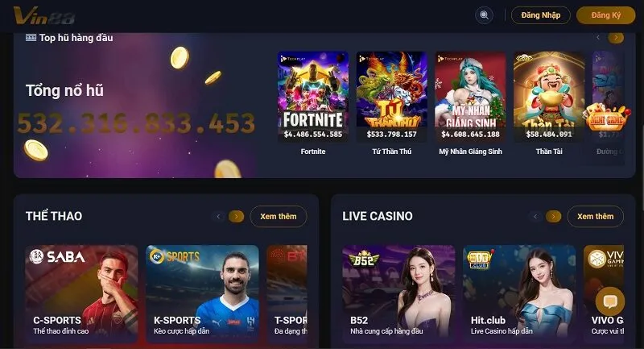Viewport: 644px width, 349px height.
Task: Advance Thể Thao carousel with right arrow
Action: tap(236, 216)
